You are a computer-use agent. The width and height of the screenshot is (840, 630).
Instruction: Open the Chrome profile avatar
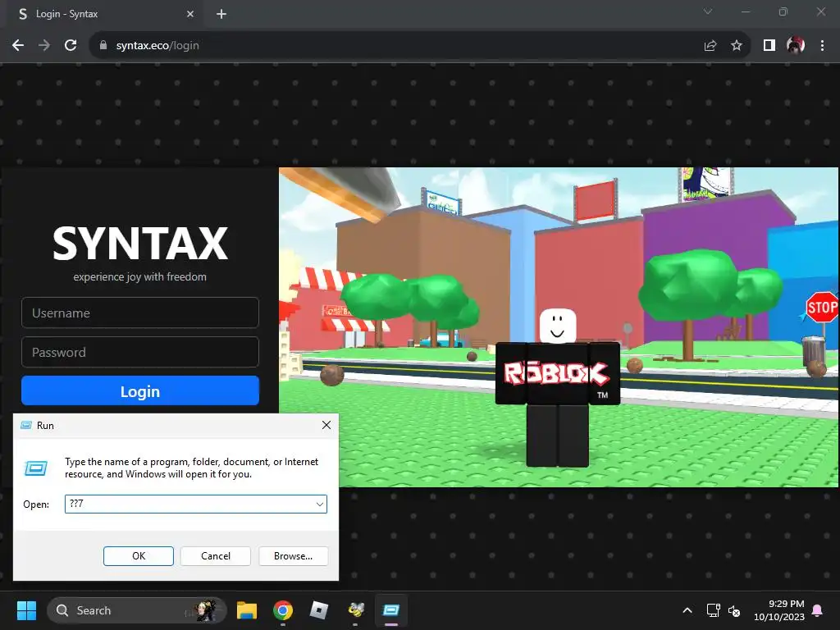point(796,46)
